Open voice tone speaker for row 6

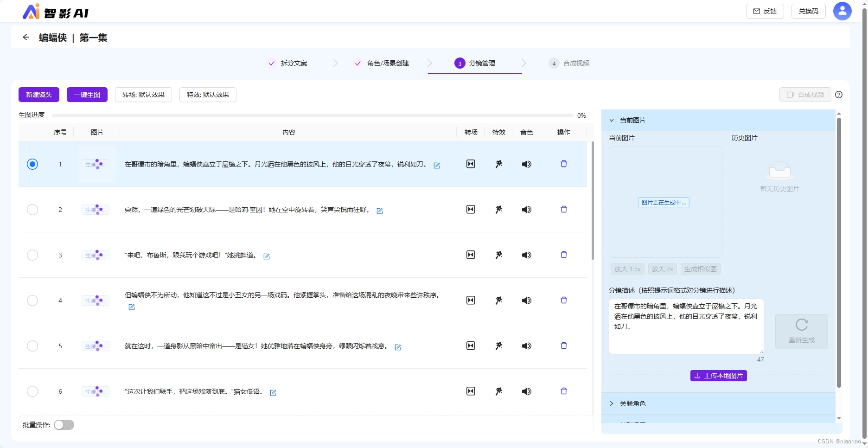click(x=526, y=391)
